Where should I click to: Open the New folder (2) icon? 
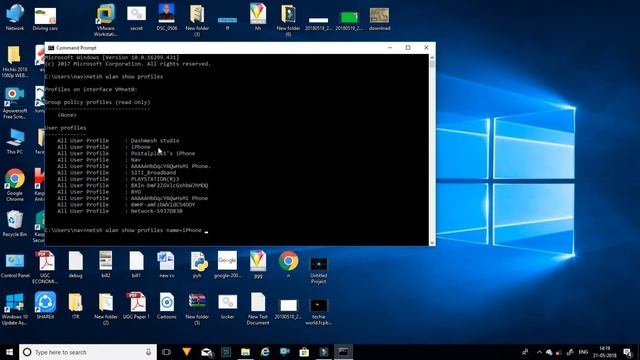pyautogui.click(x=106, y=309)
